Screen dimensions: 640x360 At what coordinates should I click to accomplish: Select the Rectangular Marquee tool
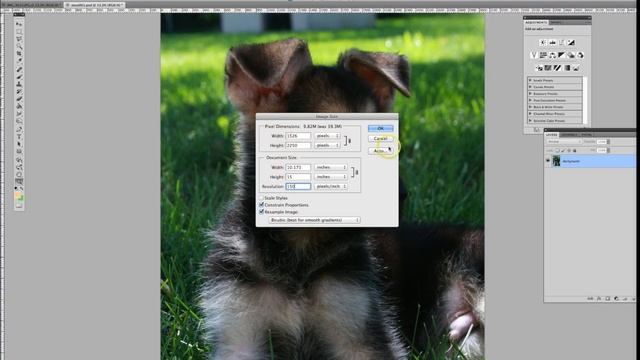pos(19,31)
